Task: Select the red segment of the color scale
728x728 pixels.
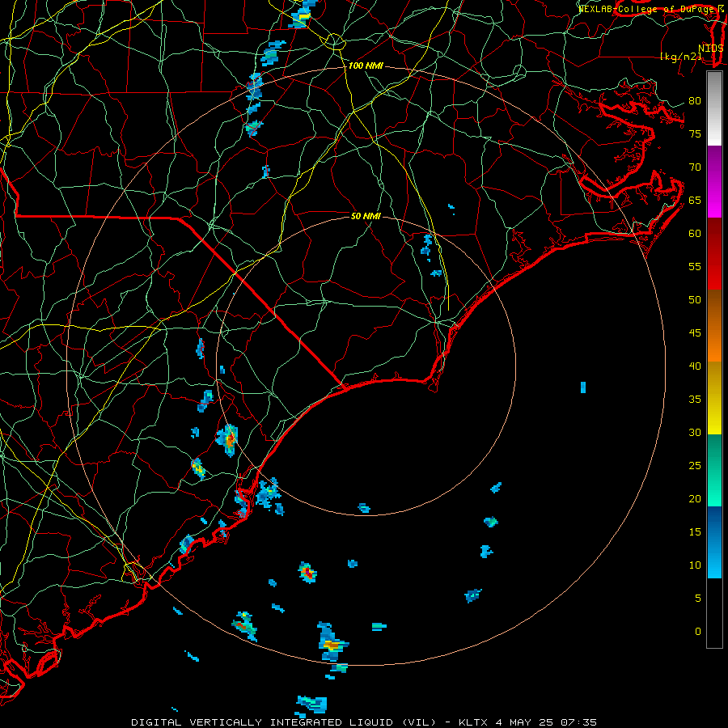Action: [x=714, y=254]
